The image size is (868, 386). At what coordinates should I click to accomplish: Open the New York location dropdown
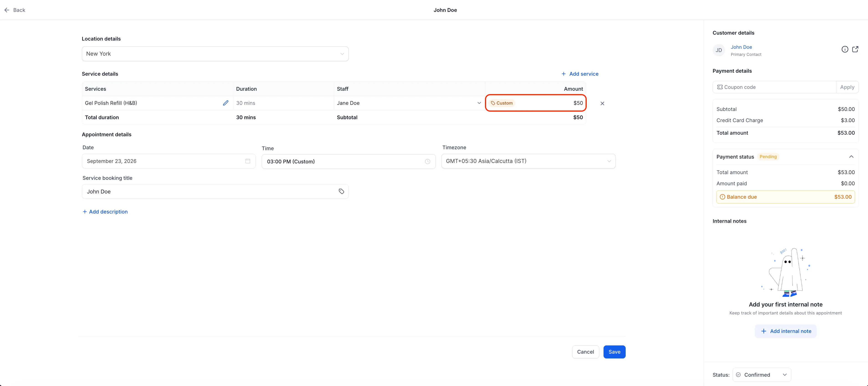pos(215,54)
